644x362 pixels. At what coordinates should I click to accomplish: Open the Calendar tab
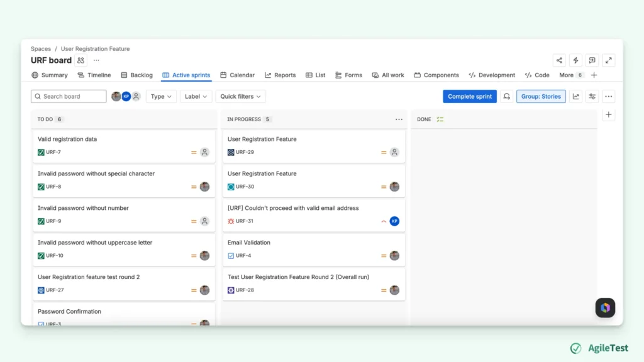click(x=237, y=75)
